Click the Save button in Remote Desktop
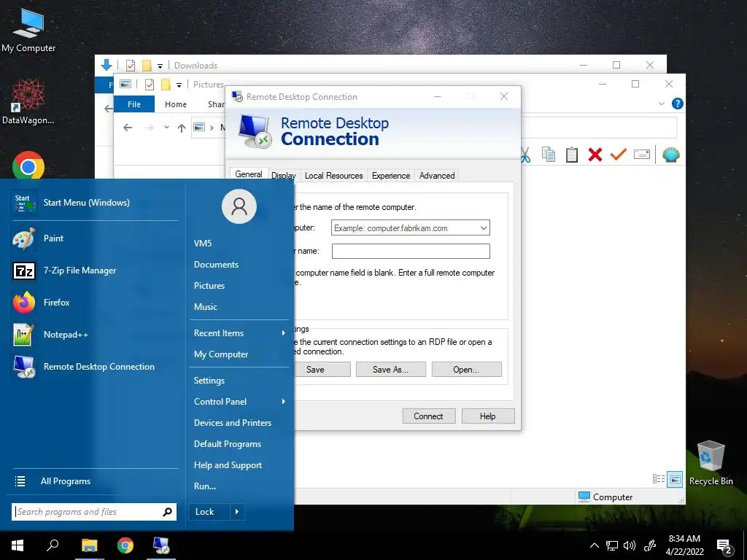The height and width of the screenshot is (560, 747). pyautogui.click(x=322, y=370)
